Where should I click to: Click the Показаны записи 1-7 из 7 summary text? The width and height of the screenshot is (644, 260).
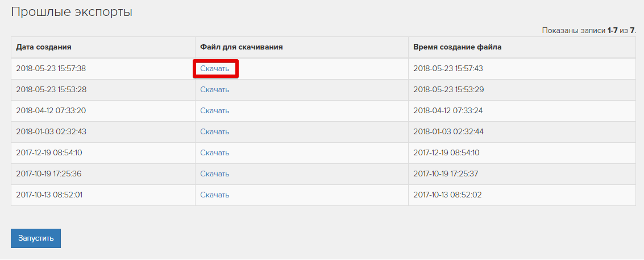(588, 30)
